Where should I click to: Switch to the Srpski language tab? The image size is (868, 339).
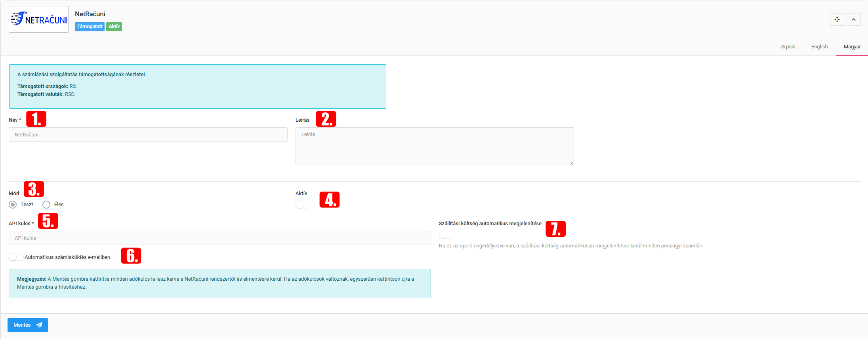tap(788, 47)
